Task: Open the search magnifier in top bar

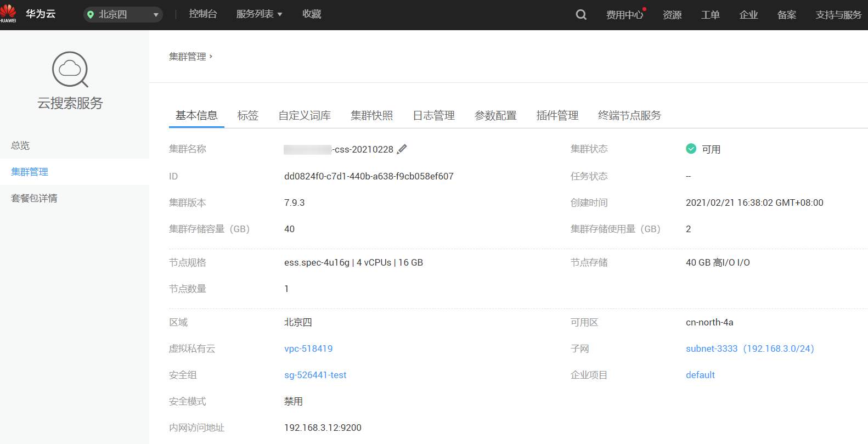Action: pyautogui.click(x=581, y=15)
